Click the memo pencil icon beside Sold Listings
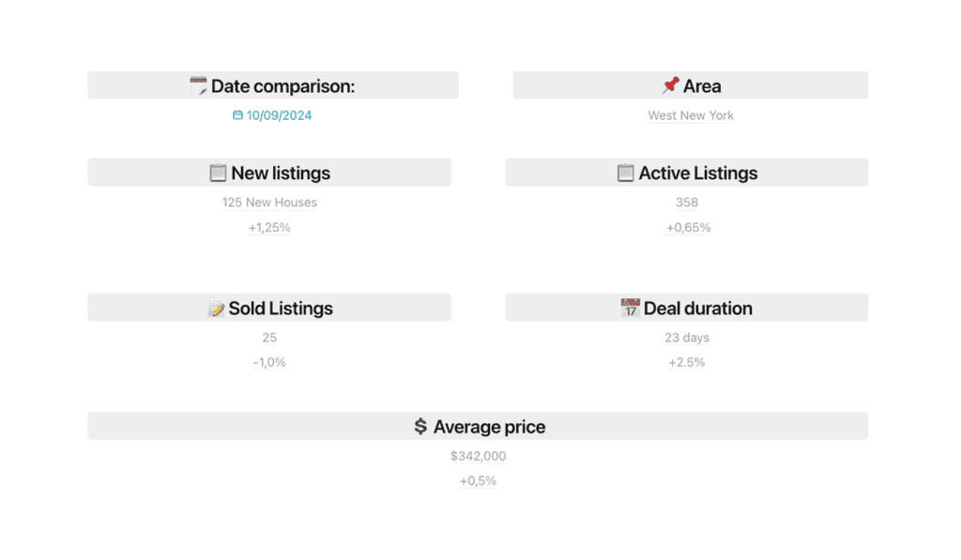961x560 pixels. [x=216, y=309]
